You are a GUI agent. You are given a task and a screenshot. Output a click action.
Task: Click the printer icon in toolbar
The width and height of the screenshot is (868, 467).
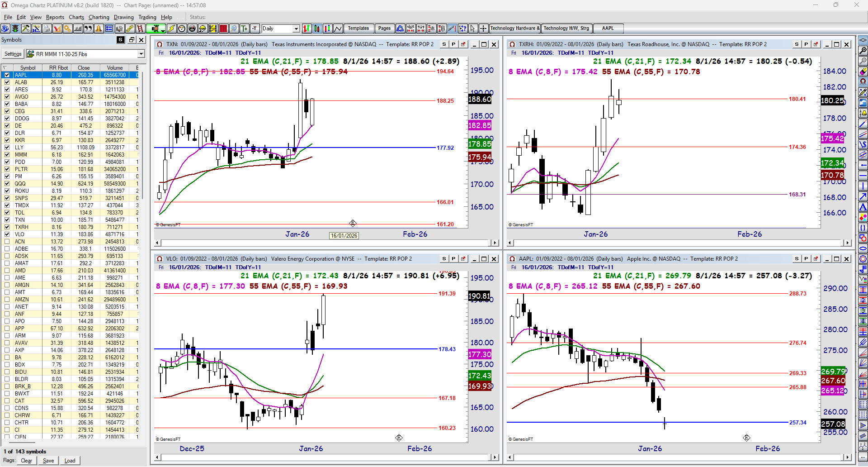click(46, 29)
